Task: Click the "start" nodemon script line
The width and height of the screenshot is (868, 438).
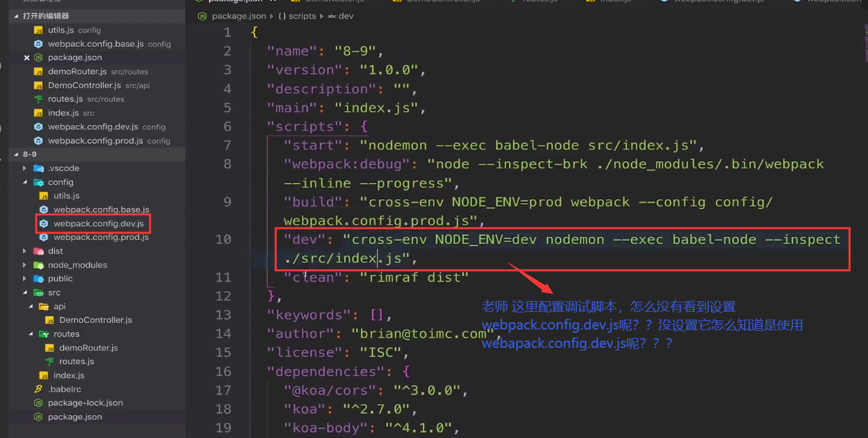Action: pyautogui.click(x=494, y=145)
